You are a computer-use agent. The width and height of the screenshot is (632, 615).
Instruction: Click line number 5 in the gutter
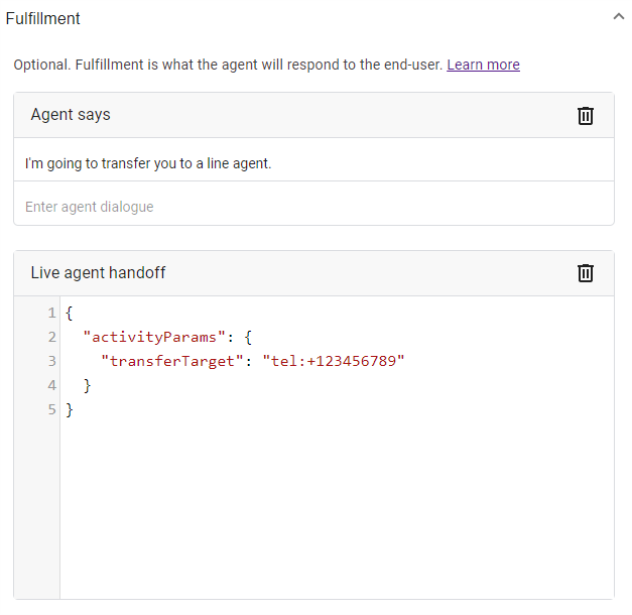tap(52, 409)
